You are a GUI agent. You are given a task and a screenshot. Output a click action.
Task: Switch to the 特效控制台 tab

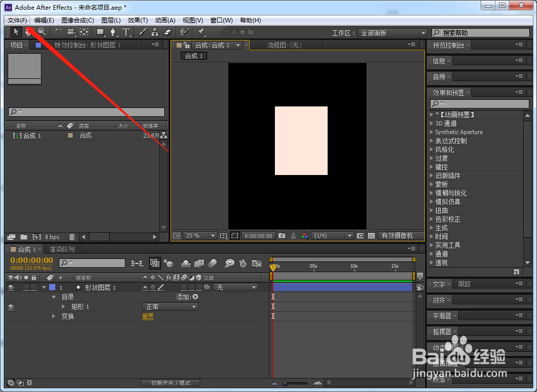point(88,45)
